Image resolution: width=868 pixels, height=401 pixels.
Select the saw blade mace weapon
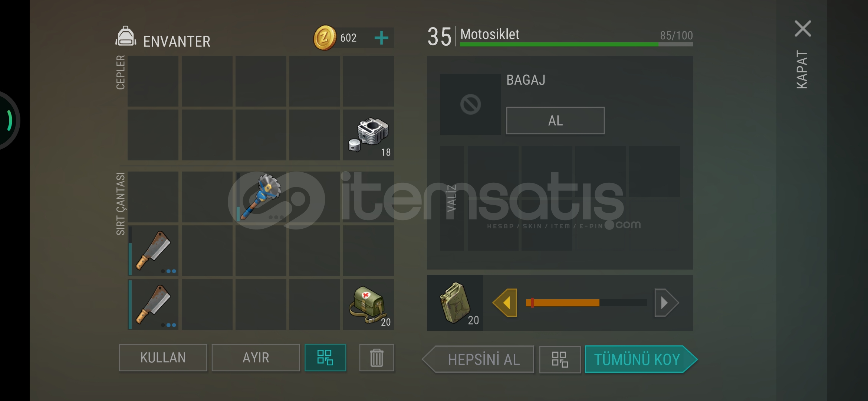(x=261, y=197)
